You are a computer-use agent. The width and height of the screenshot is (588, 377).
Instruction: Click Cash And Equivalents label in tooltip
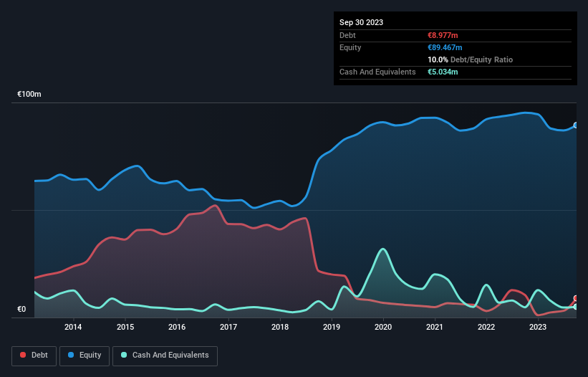coord(377,72)
